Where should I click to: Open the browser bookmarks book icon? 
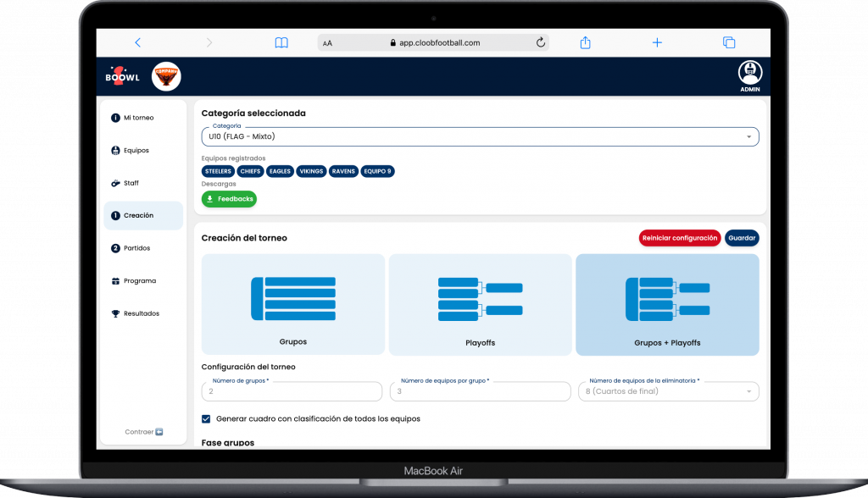[281, 43]
